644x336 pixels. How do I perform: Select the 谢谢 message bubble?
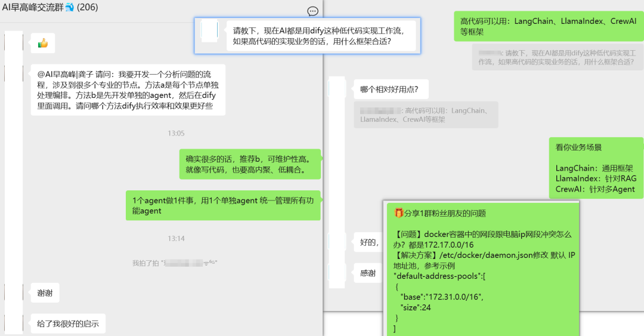pyautogui.click(x=45, y=293)
